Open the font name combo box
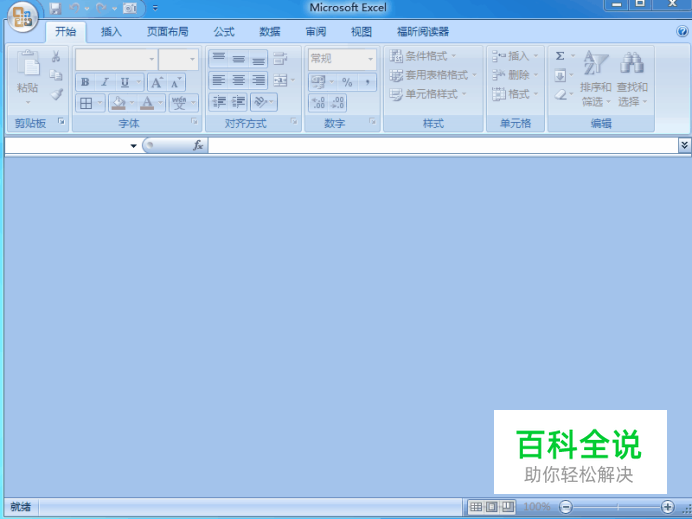This screenshot has width=692, height=519. pyautogui.click(x=116, y=59)
